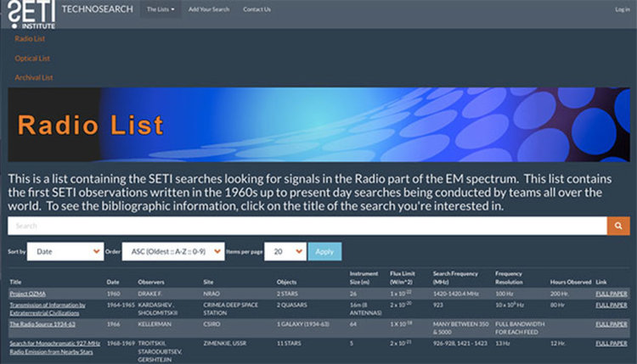
Task: Open FULL PAPER link for KARDASHEV row
Action: (x=612, y=305)
